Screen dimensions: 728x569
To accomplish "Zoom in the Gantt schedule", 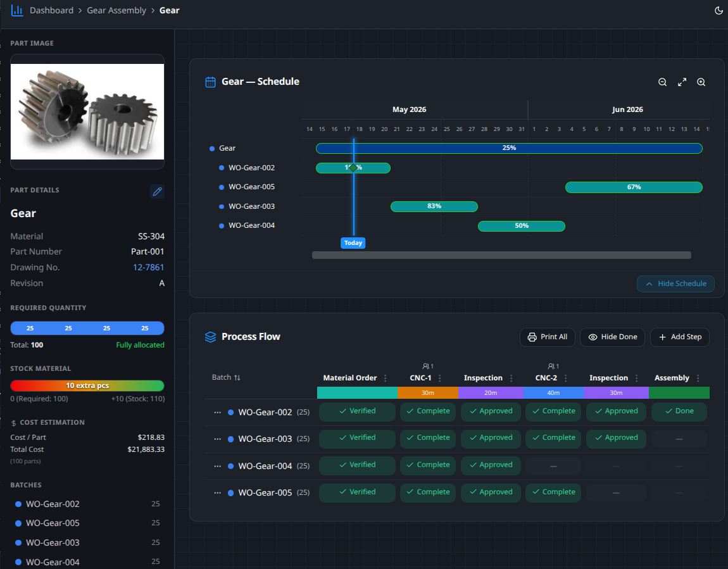I will coord(701,82).
